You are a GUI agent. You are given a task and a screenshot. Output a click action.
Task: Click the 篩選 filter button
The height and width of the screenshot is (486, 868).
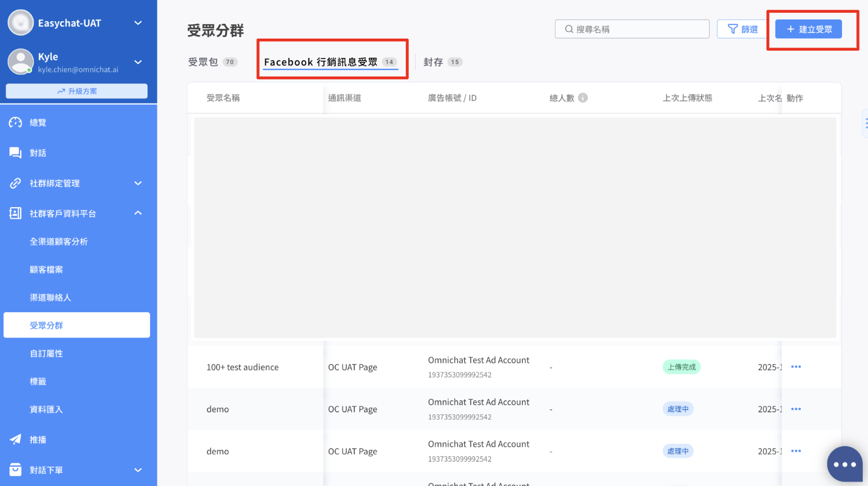742,29
